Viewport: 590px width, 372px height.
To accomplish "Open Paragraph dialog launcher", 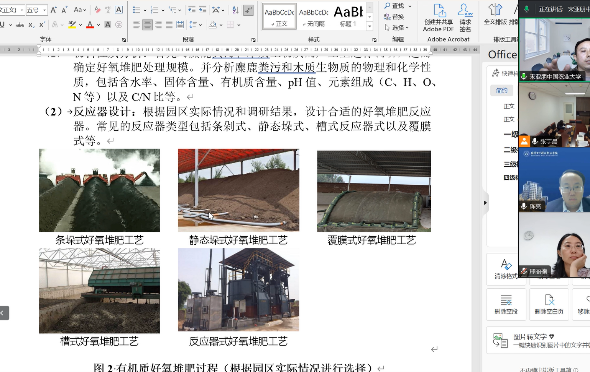I will pos(253,39).
